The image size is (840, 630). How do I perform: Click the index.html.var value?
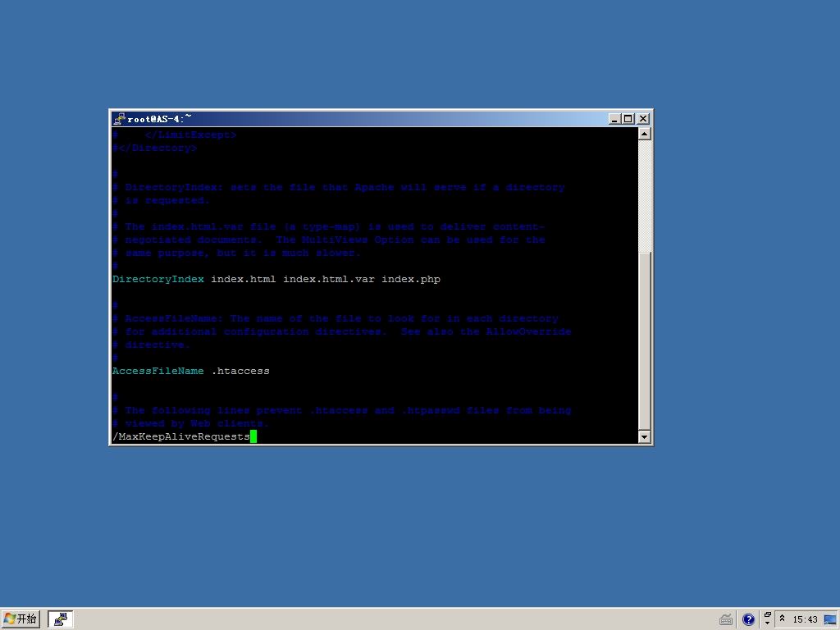coord(328,279)
